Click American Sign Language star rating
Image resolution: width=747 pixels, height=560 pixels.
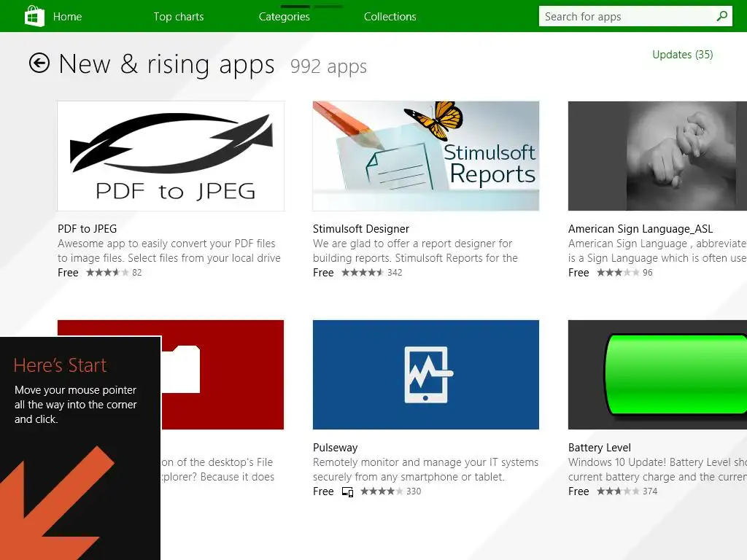618,273
